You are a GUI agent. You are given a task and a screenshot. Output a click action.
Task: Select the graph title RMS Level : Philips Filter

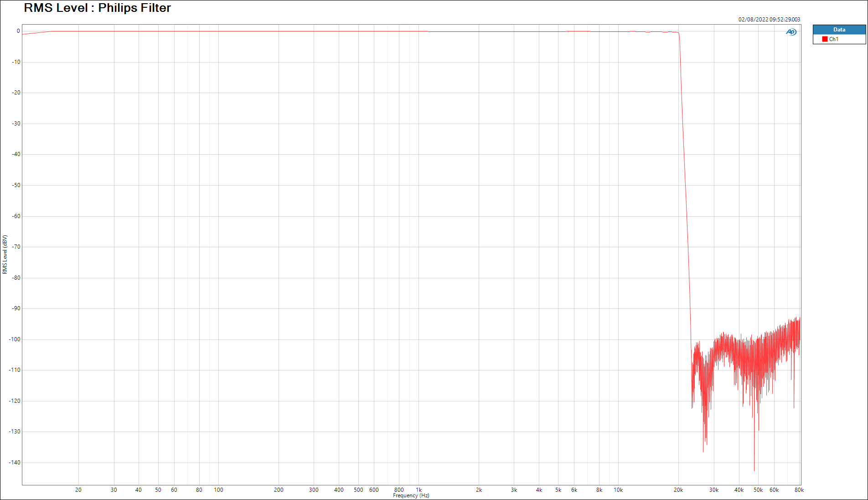pos(97,8)
